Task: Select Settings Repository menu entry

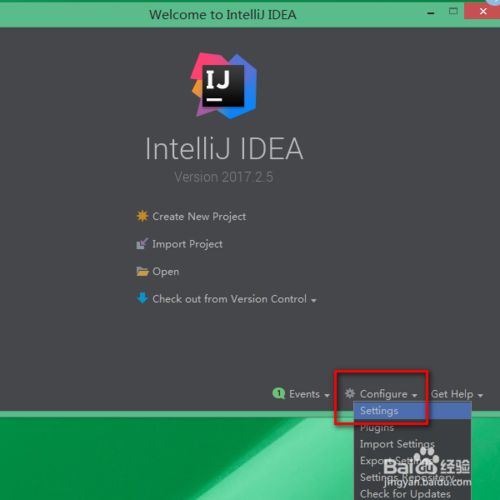Action: (413, 477)
